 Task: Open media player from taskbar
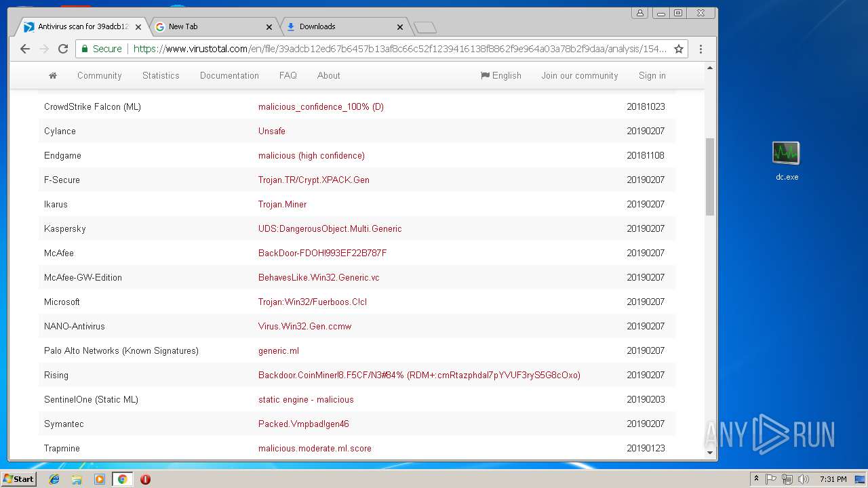[x=100, y=479]
